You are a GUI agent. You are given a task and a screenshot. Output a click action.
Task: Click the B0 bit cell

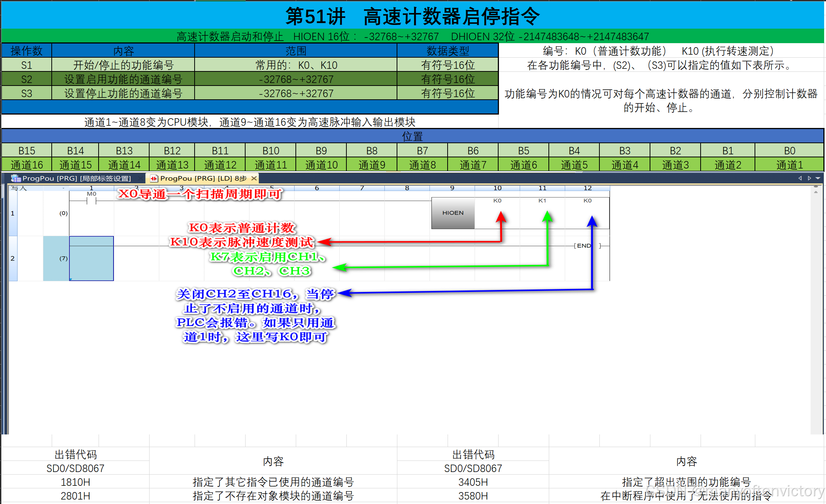(789, 151)
